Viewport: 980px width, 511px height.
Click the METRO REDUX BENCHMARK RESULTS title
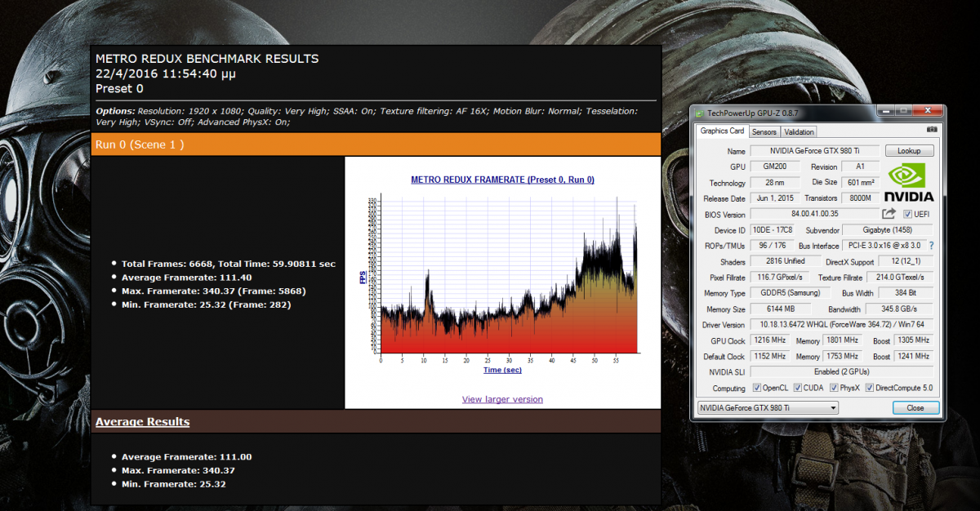point(207,59)
